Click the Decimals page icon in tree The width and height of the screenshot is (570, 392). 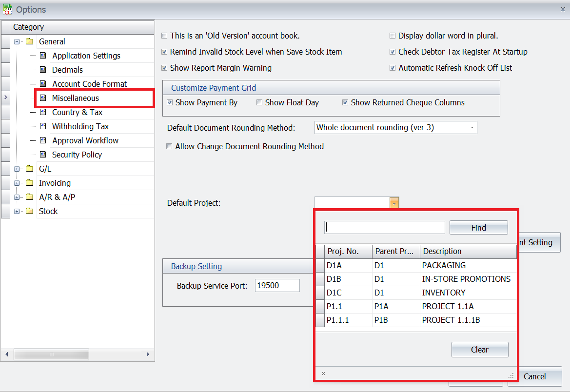43,70
